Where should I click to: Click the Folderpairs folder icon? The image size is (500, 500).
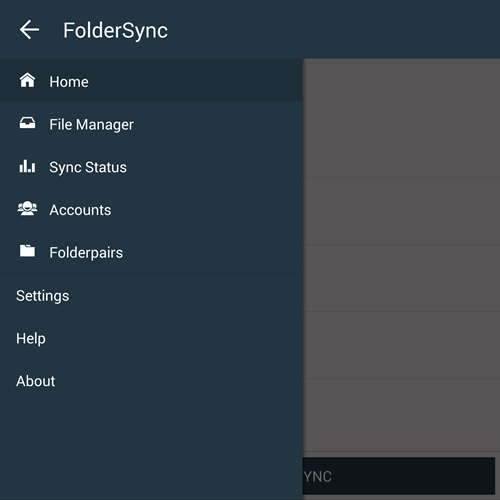pos(27,251)
